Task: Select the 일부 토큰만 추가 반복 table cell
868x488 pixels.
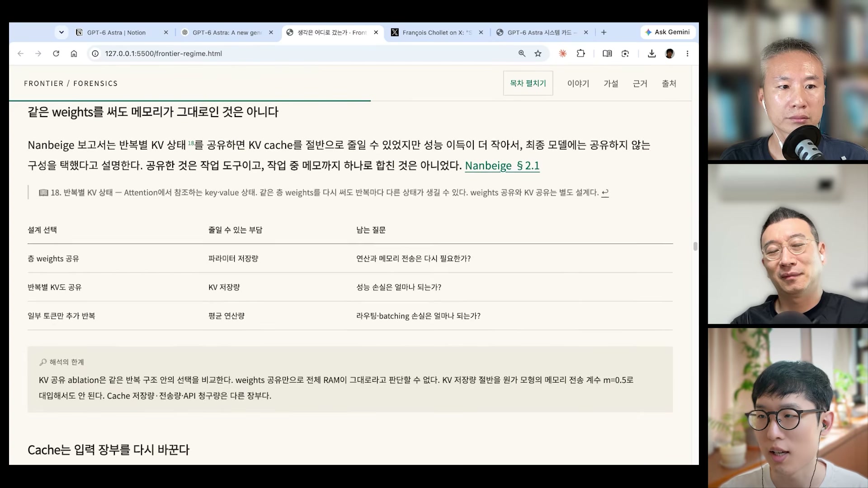Action: coord(61,316)
